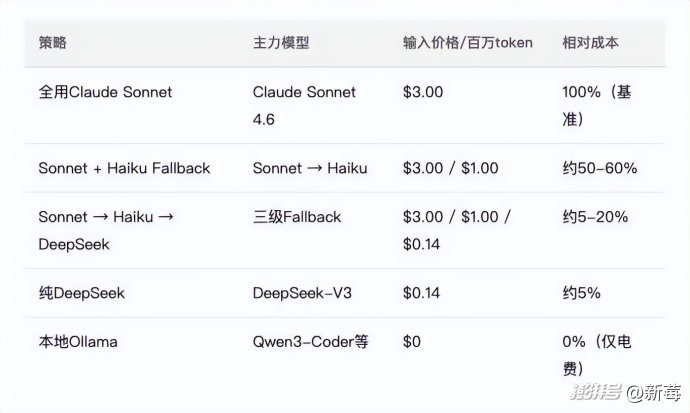Click the $0 price cell
Viewport: 690px width, 413px height.
412,342
